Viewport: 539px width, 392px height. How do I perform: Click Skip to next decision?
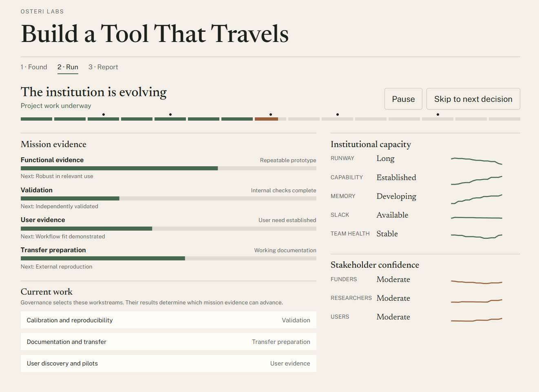click(473, 99)
